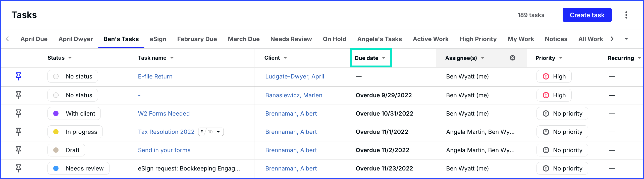This screenshot has width=644, height=179.
Task: Open the eSign tab
Action: click(158, 39)
